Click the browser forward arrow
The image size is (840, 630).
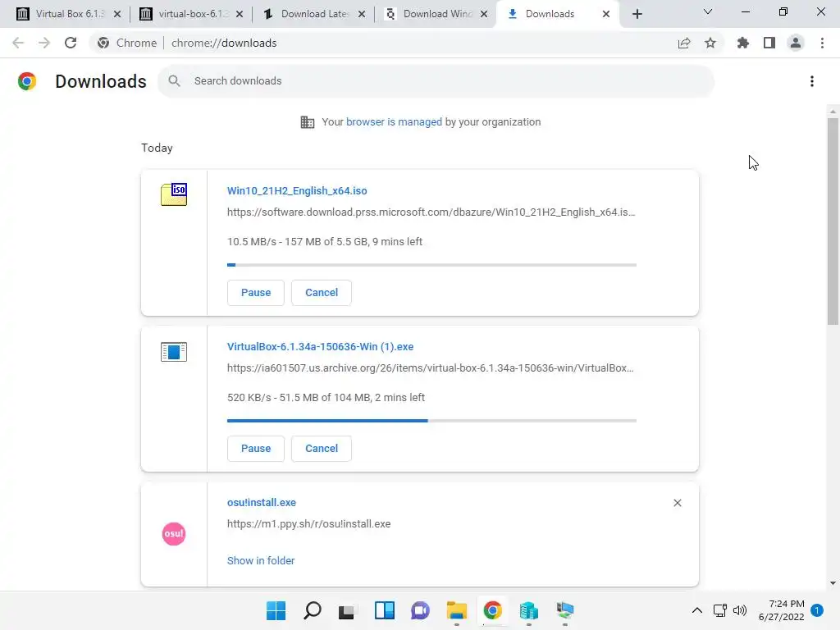(44, 43)
